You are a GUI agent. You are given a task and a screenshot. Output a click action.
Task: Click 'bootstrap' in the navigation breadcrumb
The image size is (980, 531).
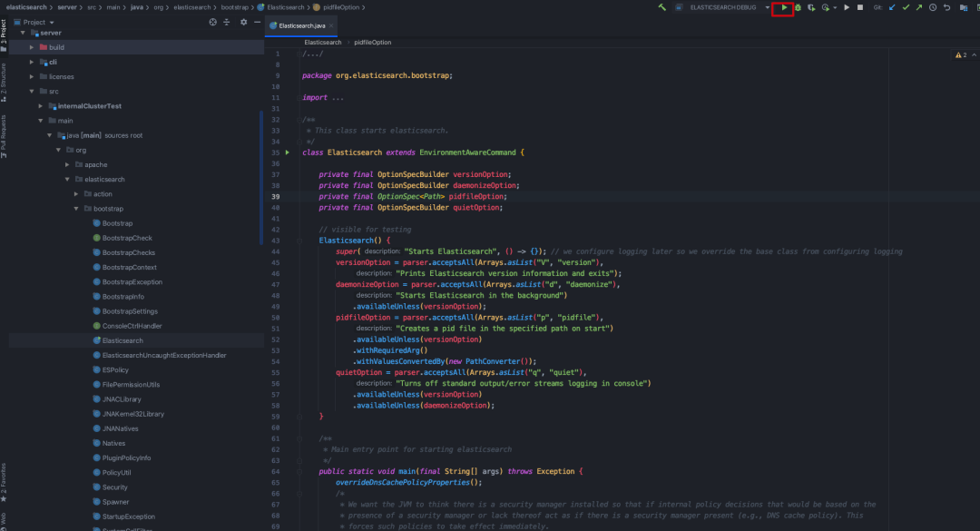[234, 7]
